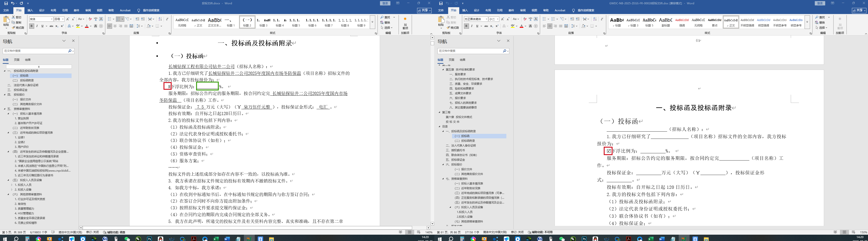Clear formatting in 投标文件.docx window
868x241 pixels.
tap(90, 19)
